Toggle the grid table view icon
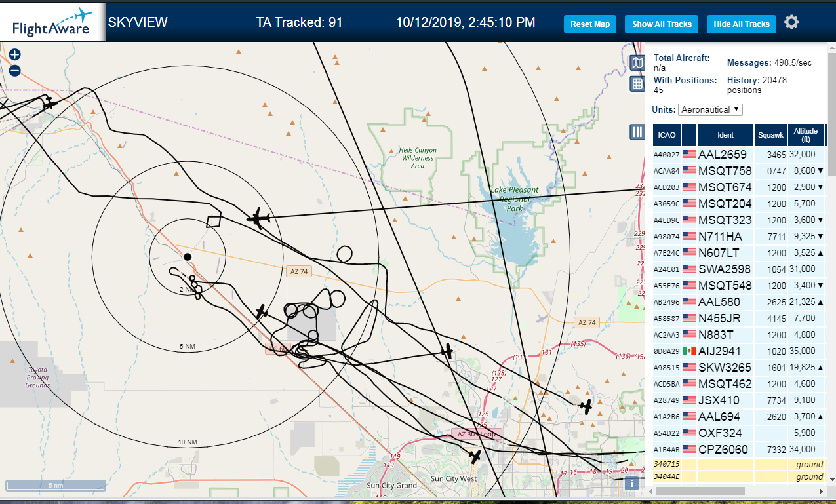 click(x=637, y=84)
